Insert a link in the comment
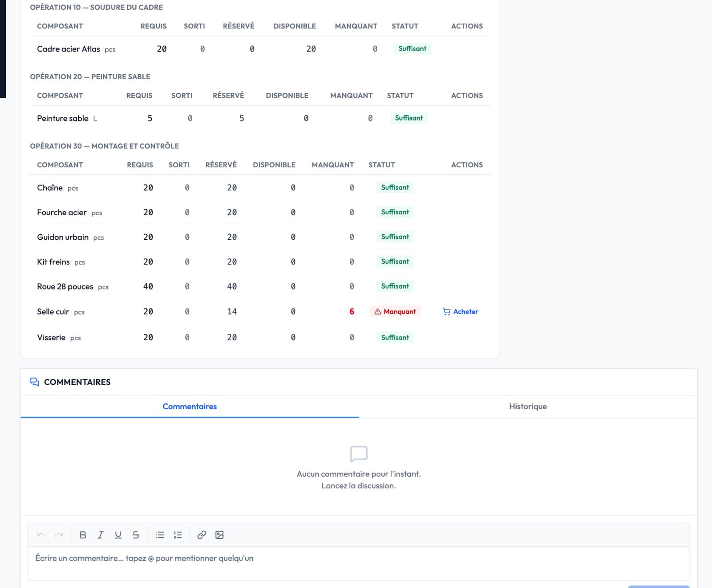 [x=202, y=535]
